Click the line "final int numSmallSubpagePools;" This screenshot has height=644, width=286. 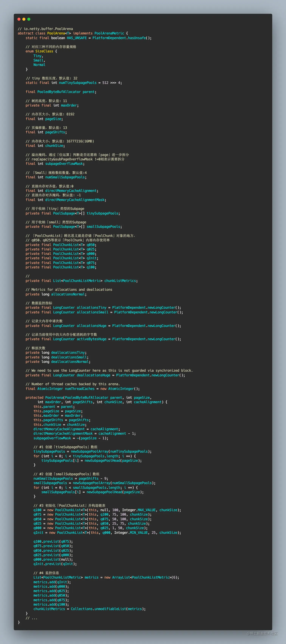(56, 177)
